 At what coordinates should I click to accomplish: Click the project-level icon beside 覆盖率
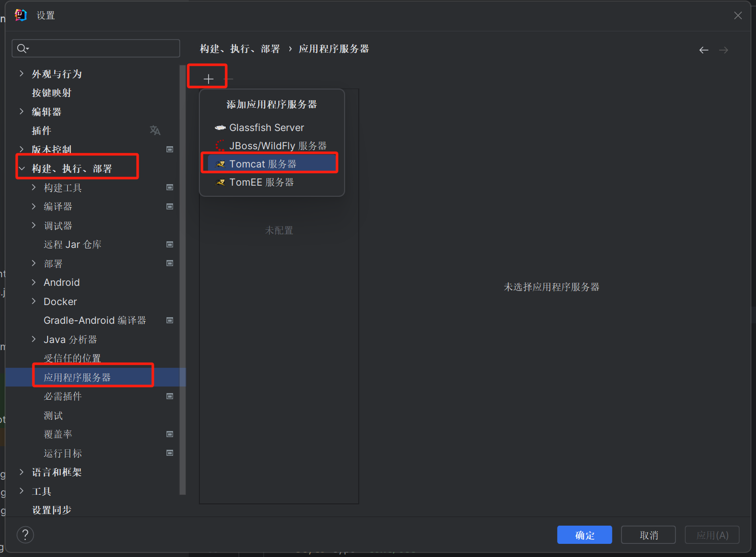coord(170,434)
